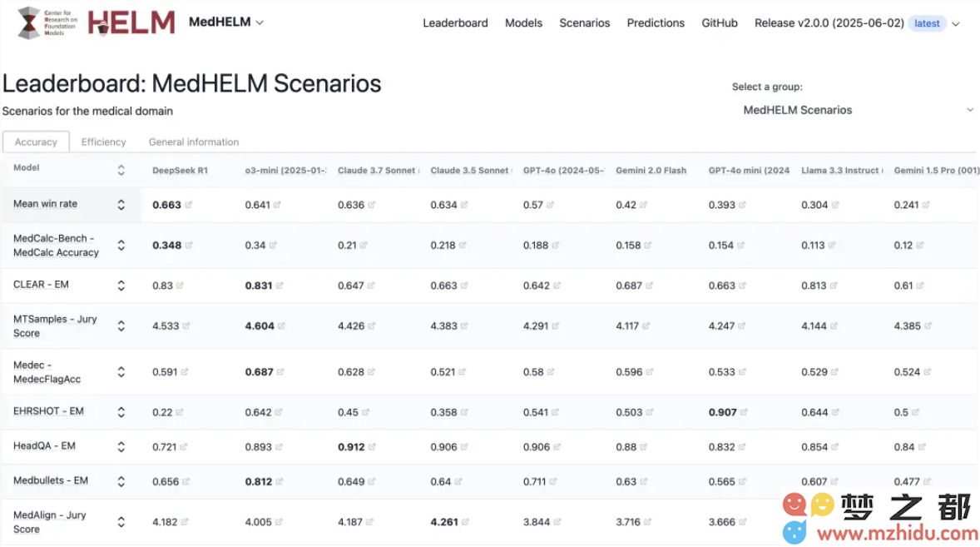
Task: Click the 3.716 MedAlign cell value
Action: (628, 522)
